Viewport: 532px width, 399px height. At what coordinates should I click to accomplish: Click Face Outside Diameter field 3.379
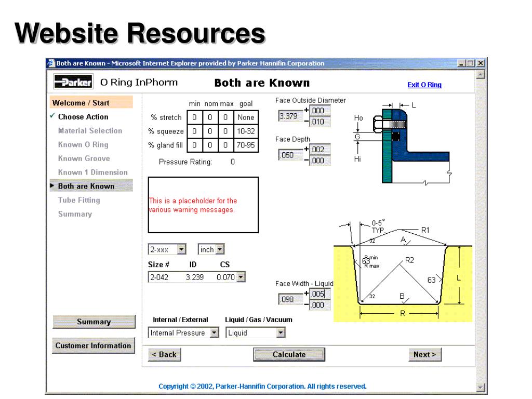tap(290, 116)
